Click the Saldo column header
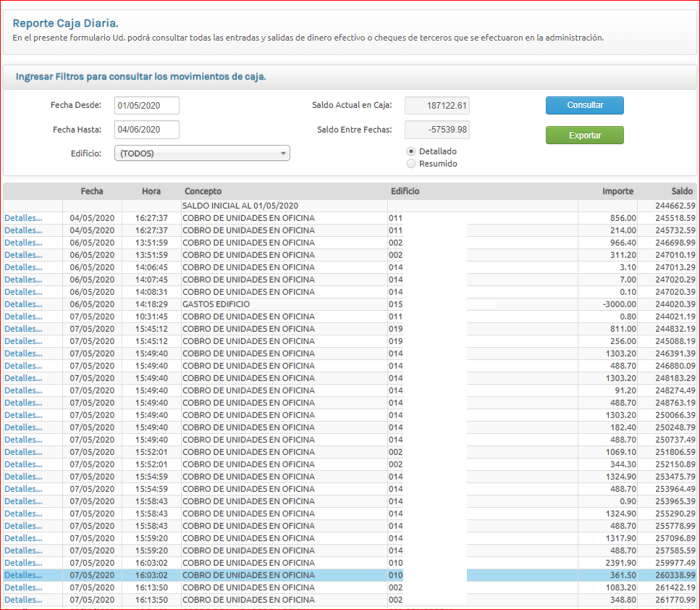700x610 pixels. coord(681,191)
